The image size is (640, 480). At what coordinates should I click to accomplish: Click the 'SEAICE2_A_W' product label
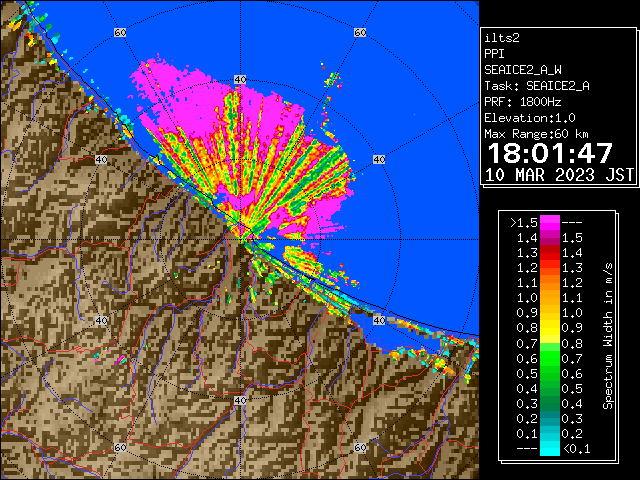[x=523, y=70]
